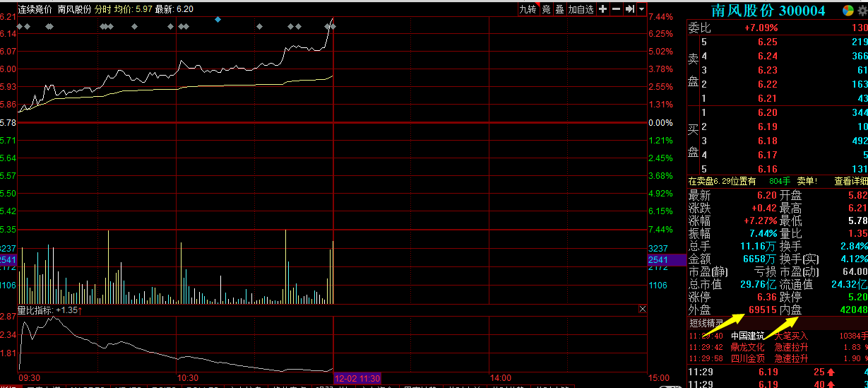
Task: Open the toolbar dropdown arrow
Action: pyautogui.click(x=641, y=9)
